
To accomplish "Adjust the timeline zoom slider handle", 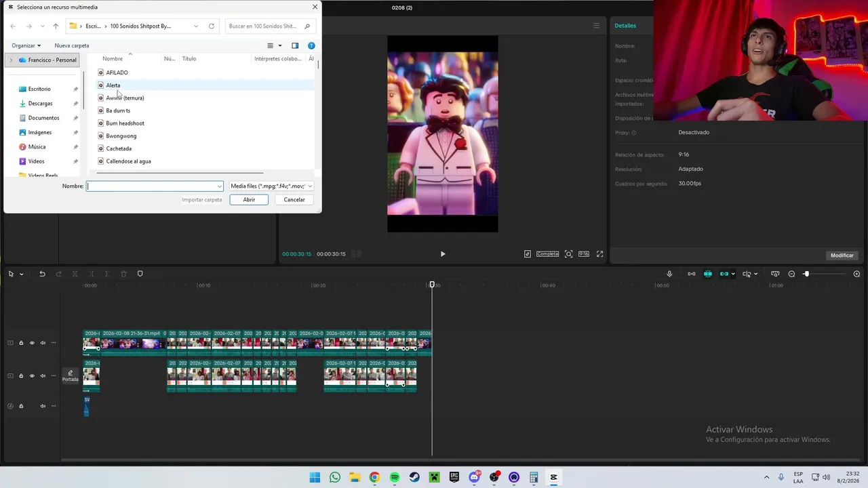I will (x=806, y=274).
